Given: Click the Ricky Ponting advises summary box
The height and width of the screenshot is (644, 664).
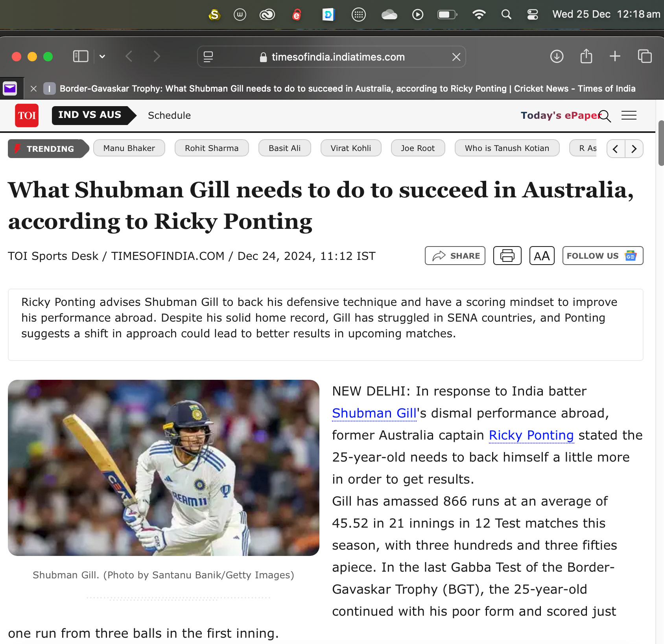Looking at the screenshot, I should coord(326,325).
